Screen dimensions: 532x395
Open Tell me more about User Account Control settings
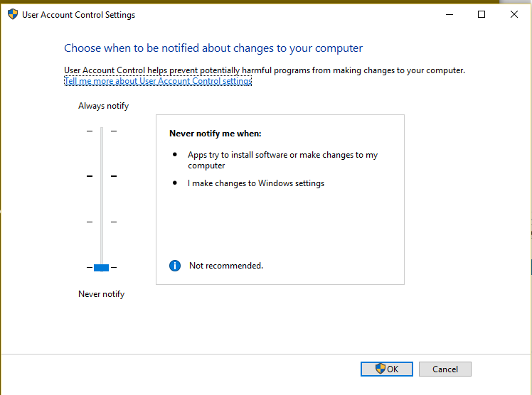pos(158,81)
